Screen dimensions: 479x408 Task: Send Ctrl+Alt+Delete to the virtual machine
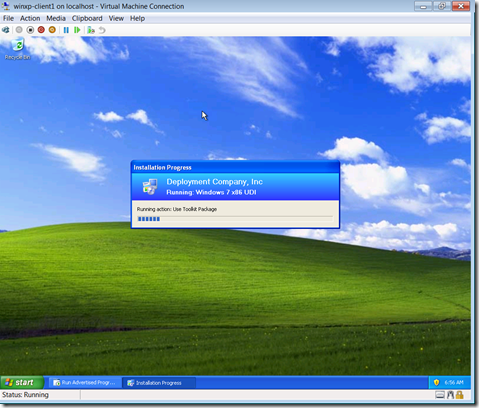[6, 30]
